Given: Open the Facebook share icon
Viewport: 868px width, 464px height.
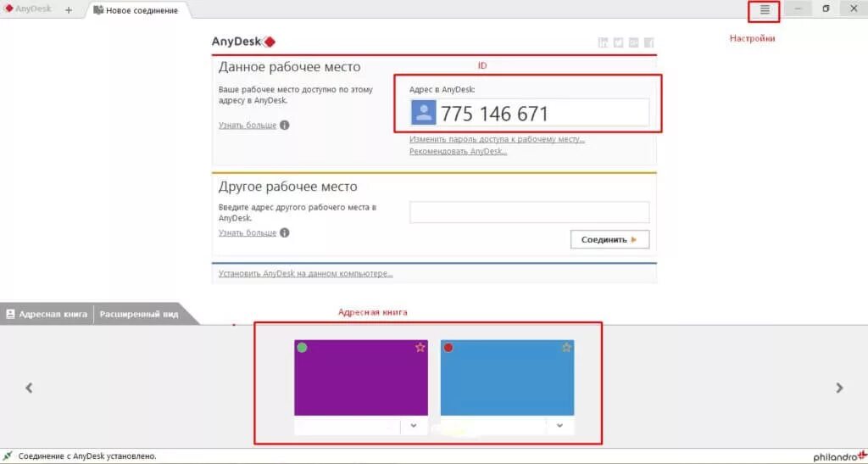Looking at the screenshot, I should 648,42.
